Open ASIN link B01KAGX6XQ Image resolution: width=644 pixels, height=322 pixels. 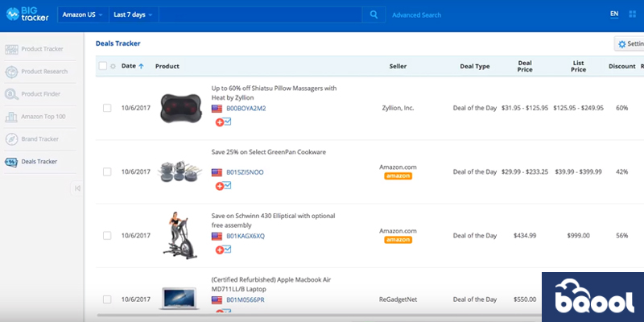tap(246, 236)
